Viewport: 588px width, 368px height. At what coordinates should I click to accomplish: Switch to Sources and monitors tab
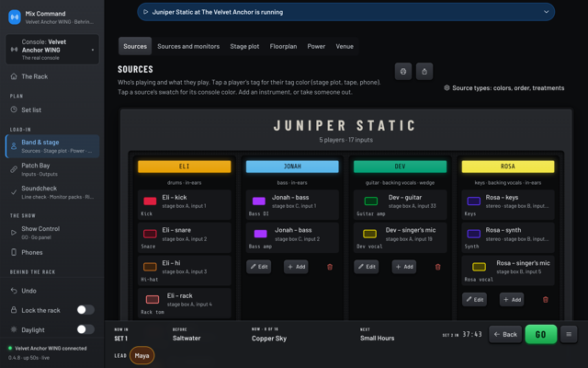click(188, 46)
